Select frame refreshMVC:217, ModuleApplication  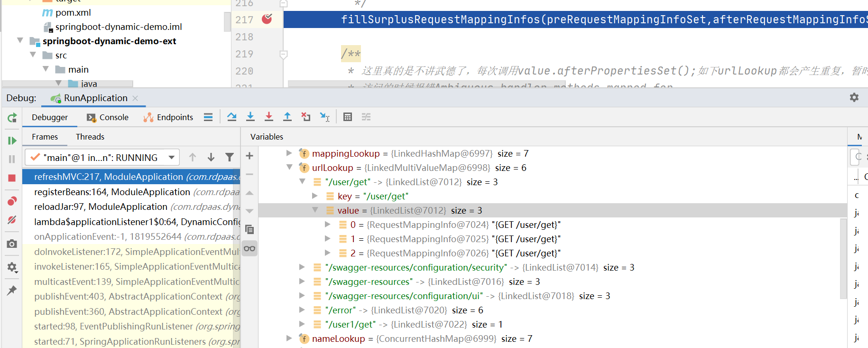tap(131, 177)
